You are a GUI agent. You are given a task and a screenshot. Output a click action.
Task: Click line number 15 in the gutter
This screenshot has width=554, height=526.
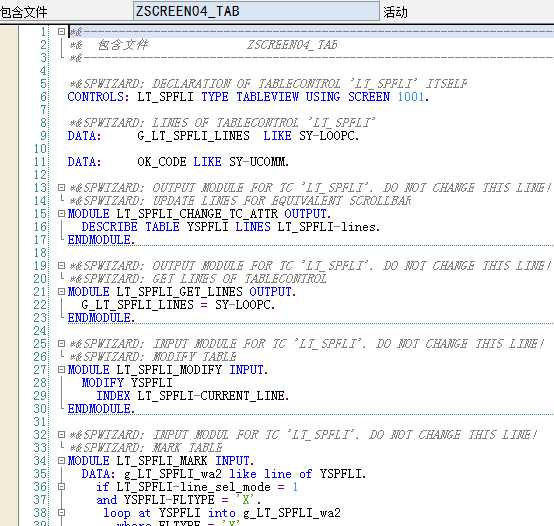pos(40,214)
